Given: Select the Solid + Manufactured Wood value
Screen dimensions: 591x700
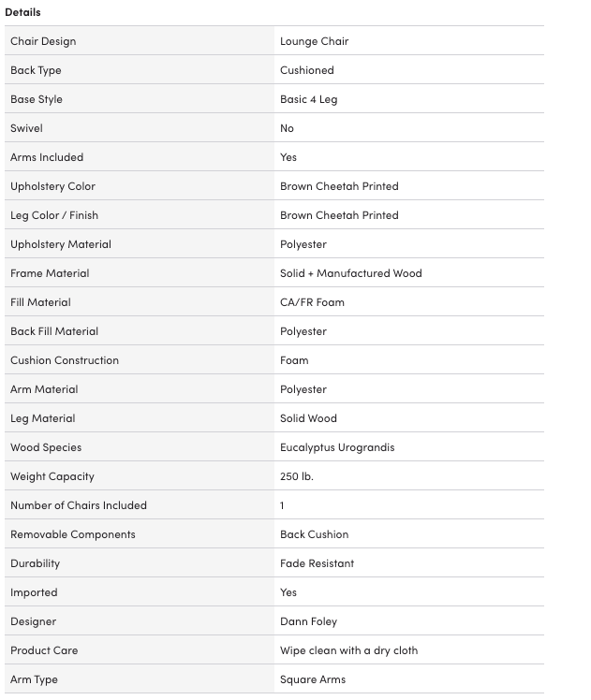Looking at the screenshot, I should [350, 273].
